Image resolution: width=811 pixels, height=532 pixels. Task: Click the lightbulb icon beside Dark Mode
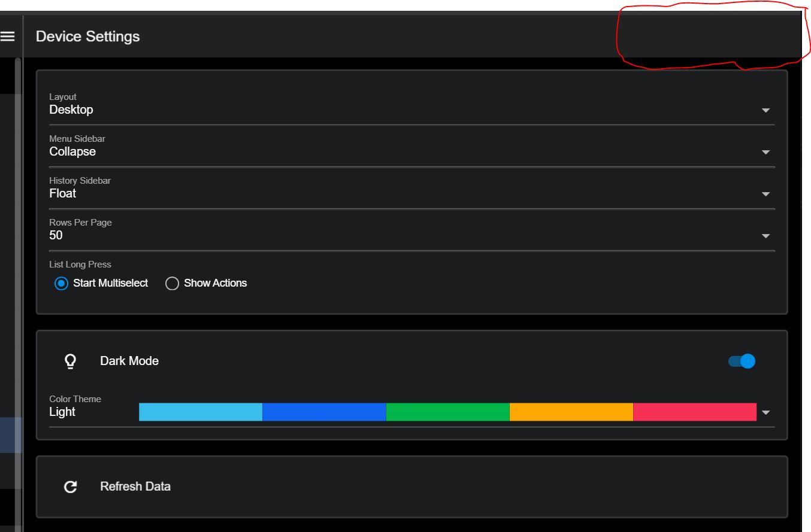(x=70, y=360)
